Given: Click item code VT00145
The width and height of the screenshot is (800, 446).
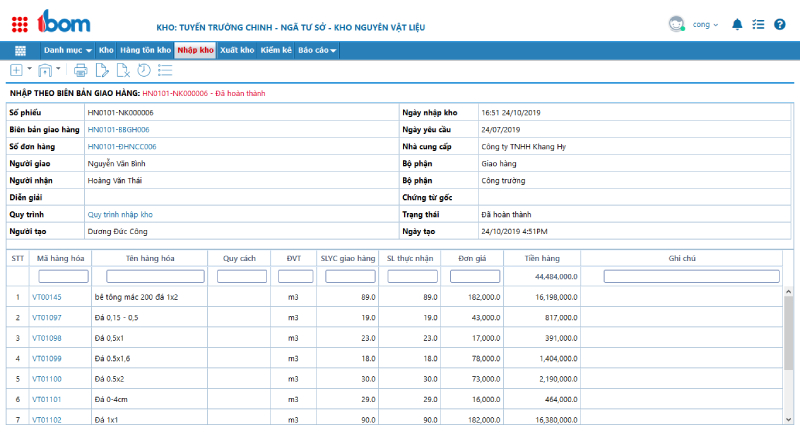Looking at the screenshot, I should click(46, 297).
